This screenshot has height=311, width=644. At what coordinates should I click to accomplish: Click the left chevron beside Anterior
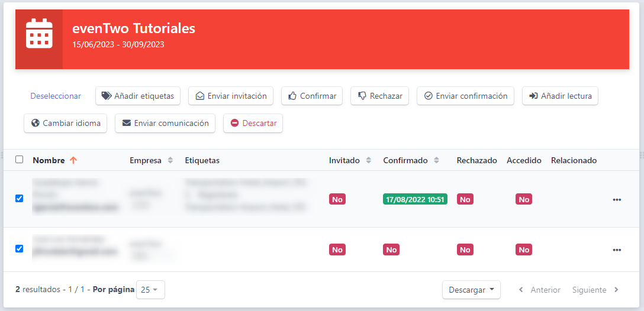point(521,290)
